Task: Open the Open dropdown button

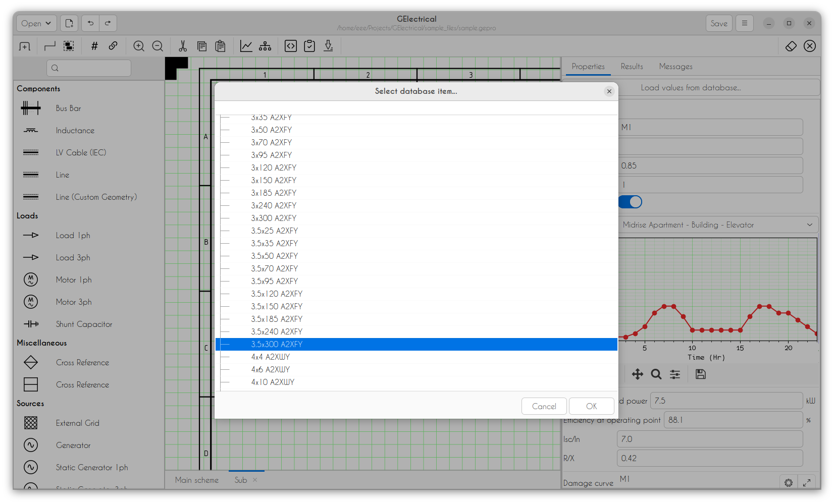Action: coord(36,23)
